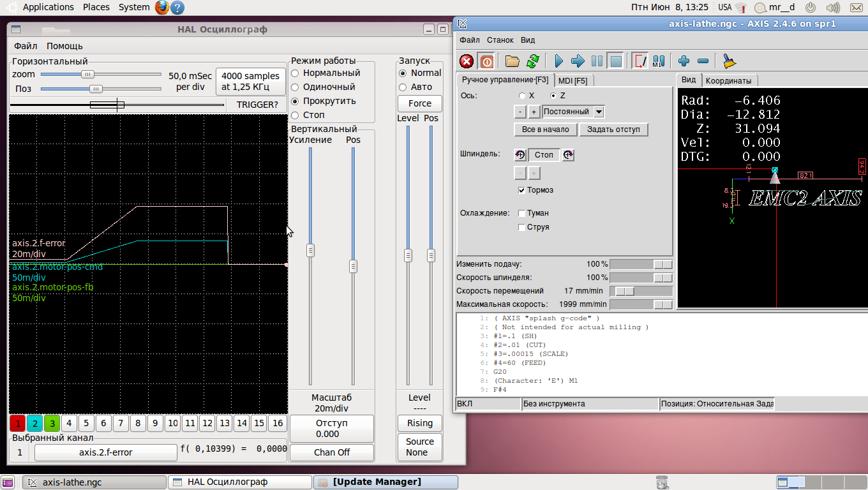Start the spindle clockwise using the right rotation icon
The width and height of the screenshot is (868, 490).
568,155
